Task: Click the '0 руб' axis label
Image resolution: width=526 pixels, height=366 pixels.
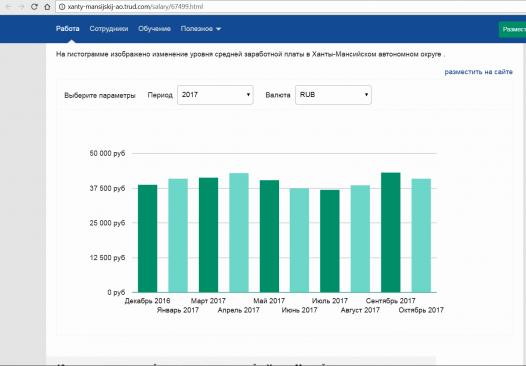Action: pos(116,293)
